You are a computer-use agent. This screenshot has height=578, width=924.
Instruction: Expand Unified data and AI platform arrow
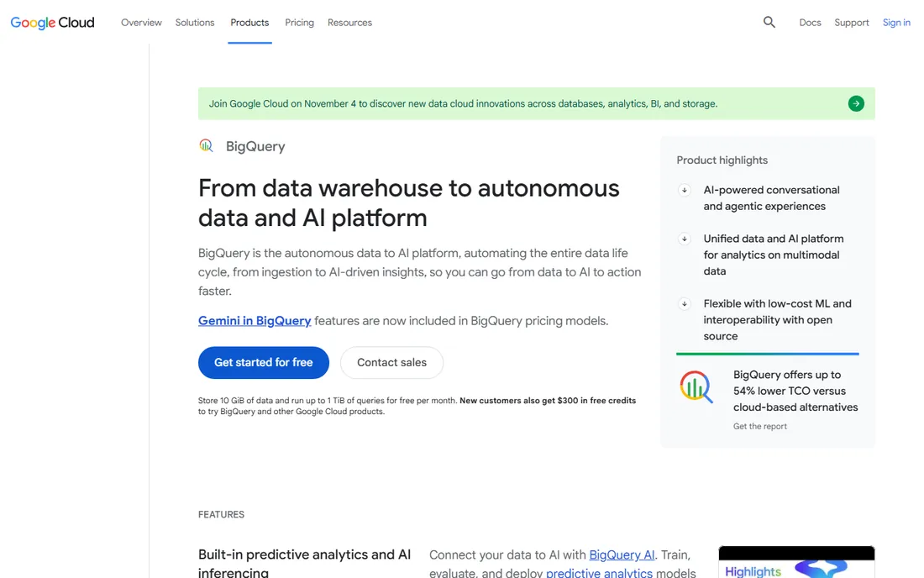click(x=684, y=239)
